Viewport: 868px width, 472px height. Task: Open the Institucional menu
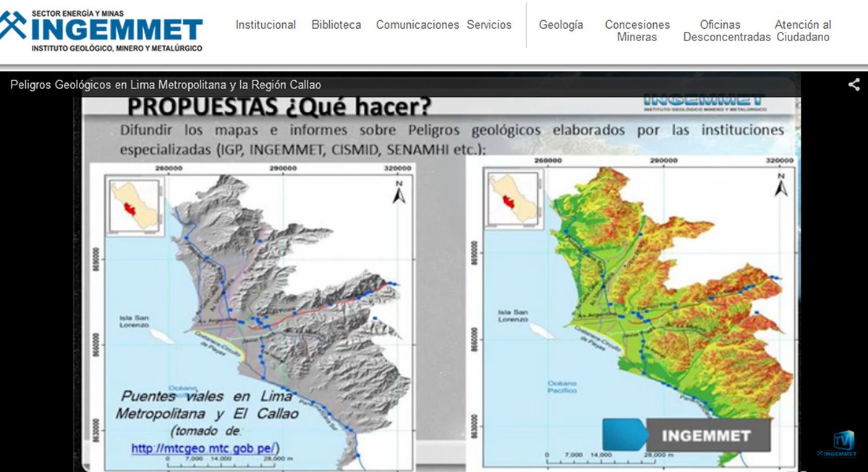point(265,25)
